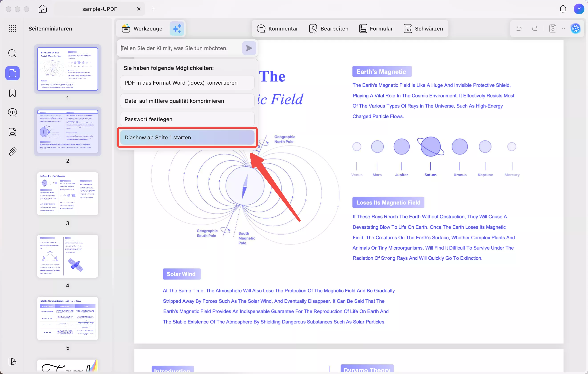
Task: Click the notification bell icon
Action: [563, 9]
